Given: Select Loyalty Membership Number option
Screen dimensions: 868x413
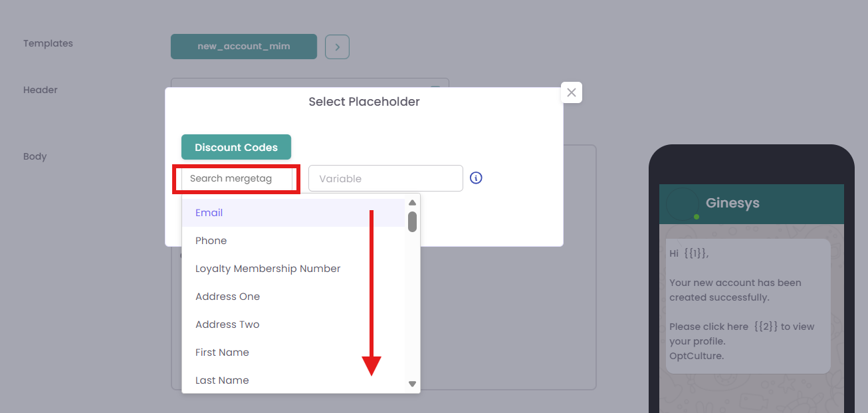Looking at the screenshot, I should (x=268, y=269).
